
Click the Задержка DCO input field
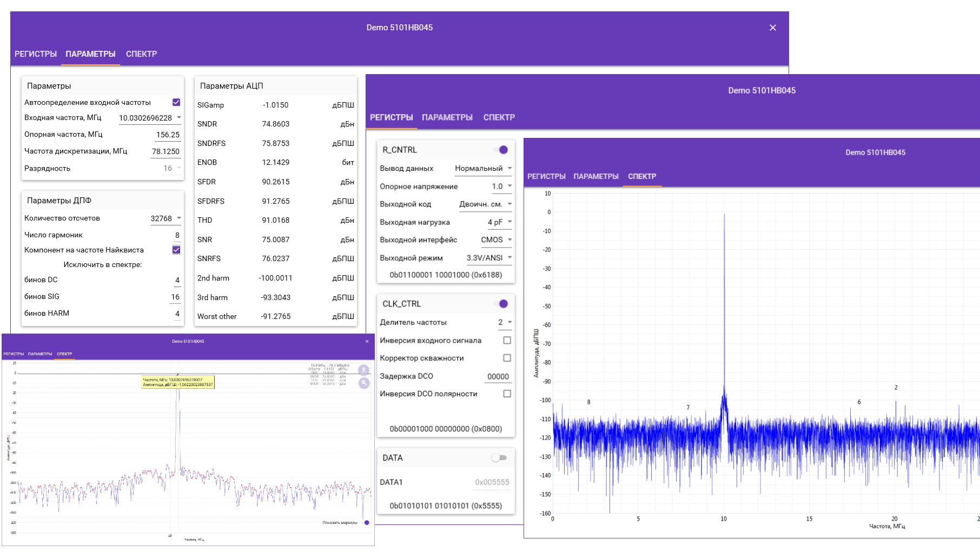coord(498,376)
